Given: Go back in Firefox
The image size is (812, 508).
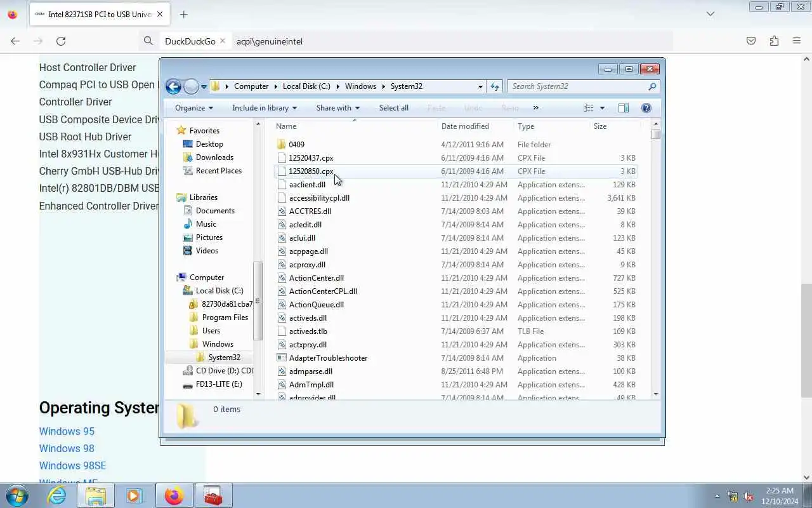Looking at the screenshot, I should (15, 41).
